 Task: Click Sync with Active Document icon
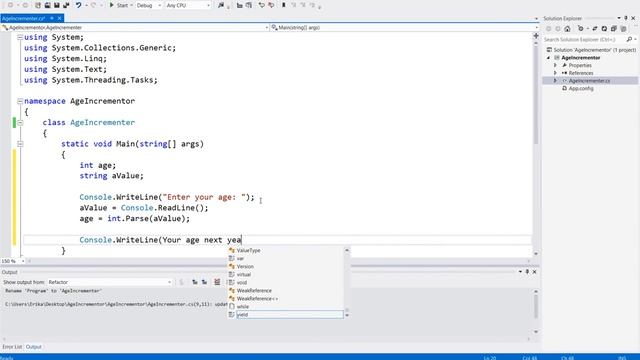point(595,29)
